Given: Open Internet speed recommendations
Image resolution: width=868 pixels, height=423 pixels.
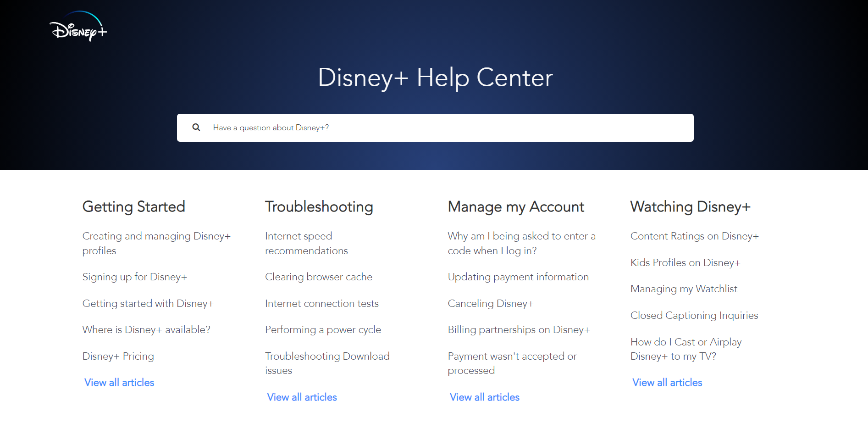Looking at the screenshot, I should (x=306, y=243).
